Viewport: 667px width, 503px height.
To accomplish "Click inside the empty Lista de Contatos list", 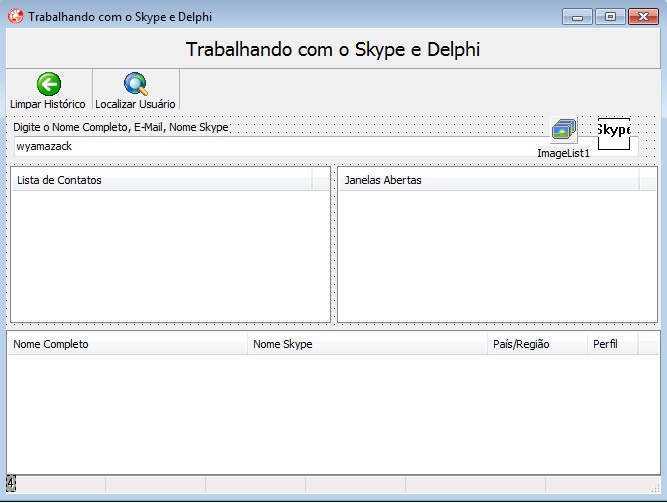I will point(170,255).
